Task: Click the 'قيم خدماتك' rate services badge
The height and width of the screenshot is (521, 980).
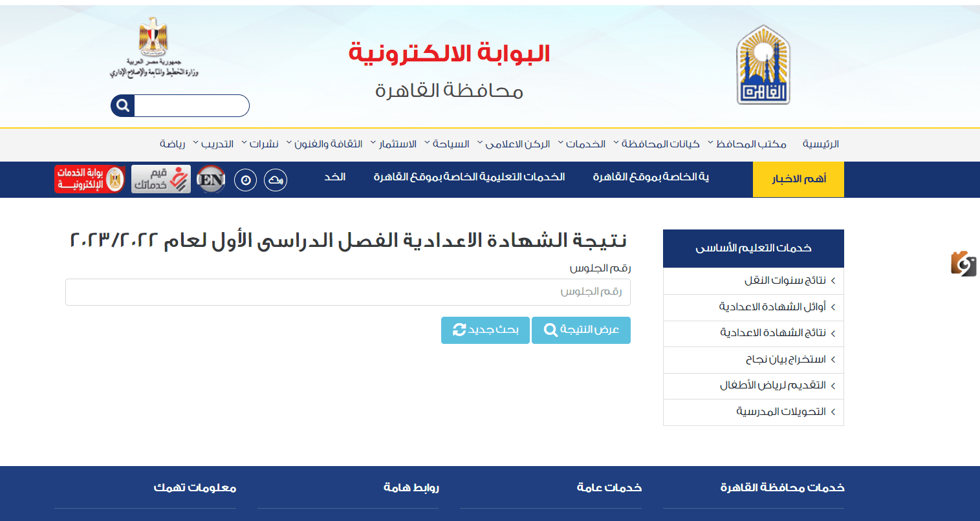Action: (x=160, y=178)
